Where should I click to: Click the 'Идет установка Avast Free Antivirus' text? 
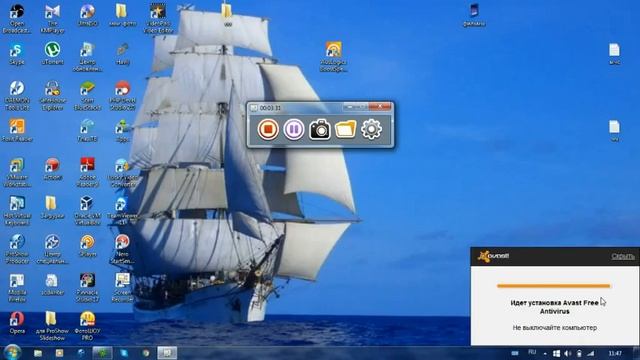coord(554,307)
